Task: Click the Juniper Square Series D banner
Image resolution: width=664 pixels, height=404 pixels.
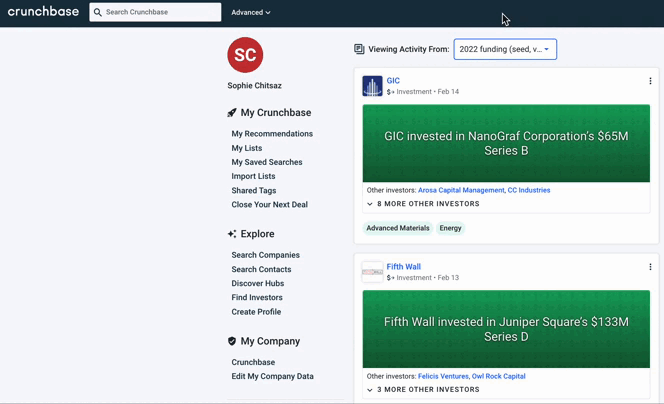Action: (x=506, y=329)
